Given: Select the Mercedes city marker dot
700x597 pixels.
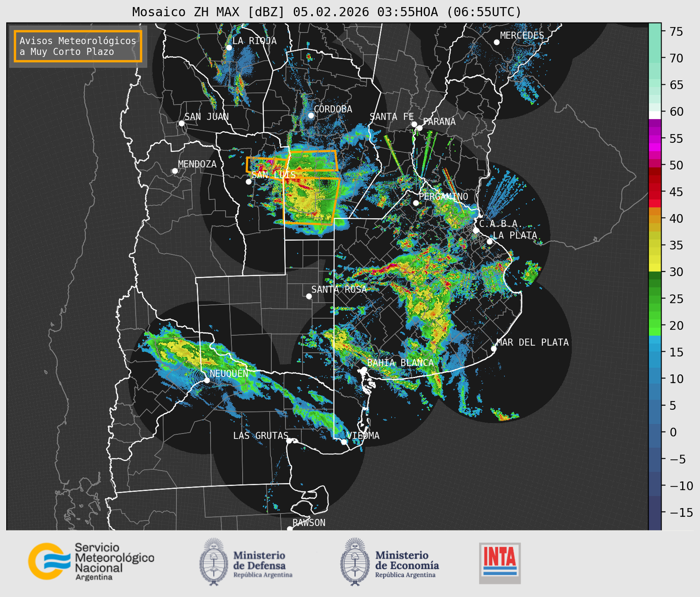Looking at the screenshot, I should coord(496,42).
